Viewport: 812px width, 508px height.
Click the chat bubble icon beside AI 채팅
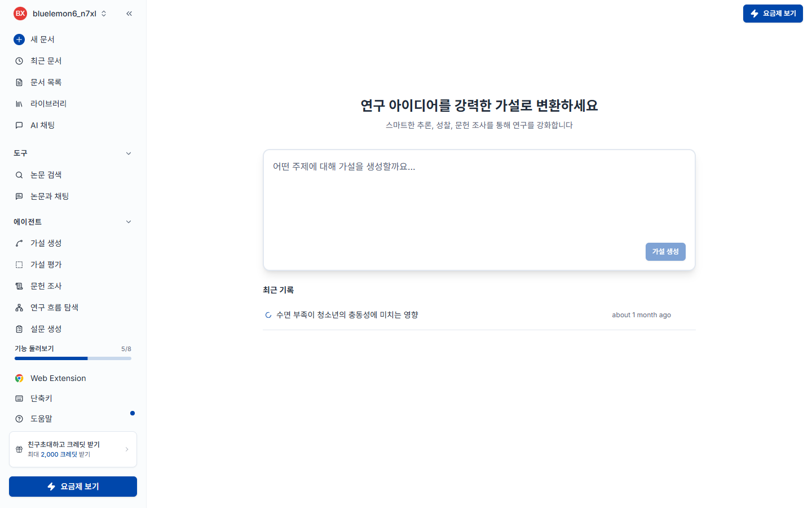pos(19,125)
